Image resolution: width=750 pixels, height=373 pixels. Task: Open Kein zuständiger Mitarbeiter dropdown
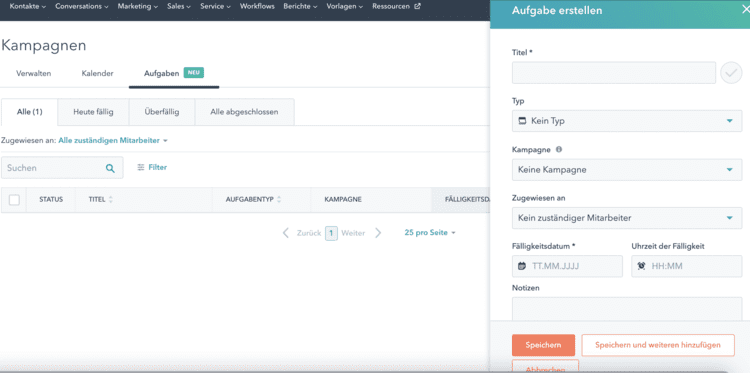click(x=627, y=218)
